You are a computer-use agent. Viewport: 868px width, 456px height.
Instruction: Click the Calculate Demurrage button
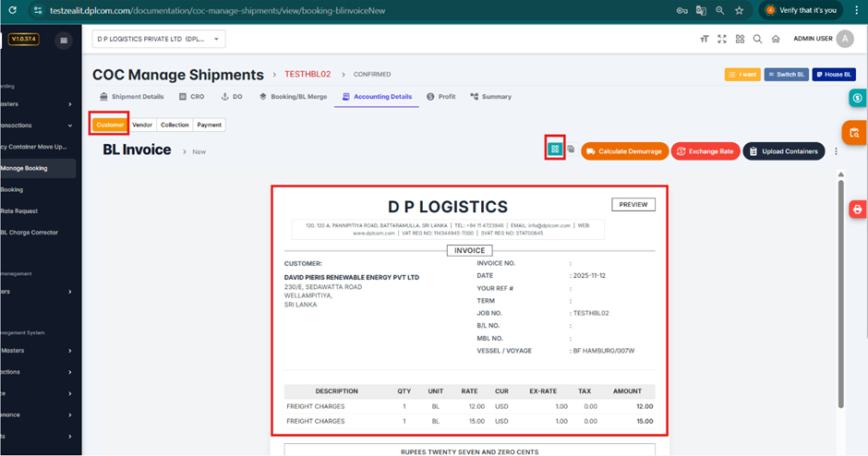click(x=624, y=151)
